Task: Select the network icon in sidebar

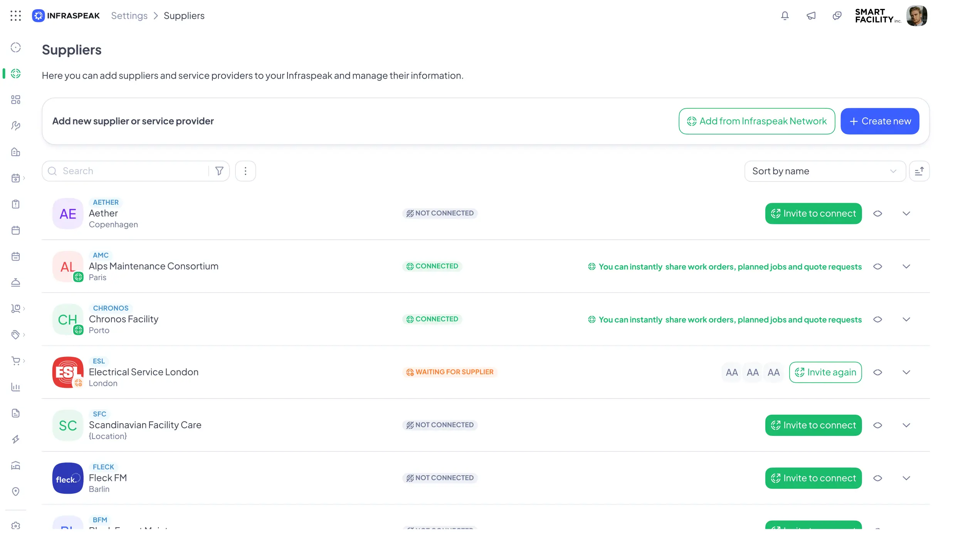Action: pos(16,74)
